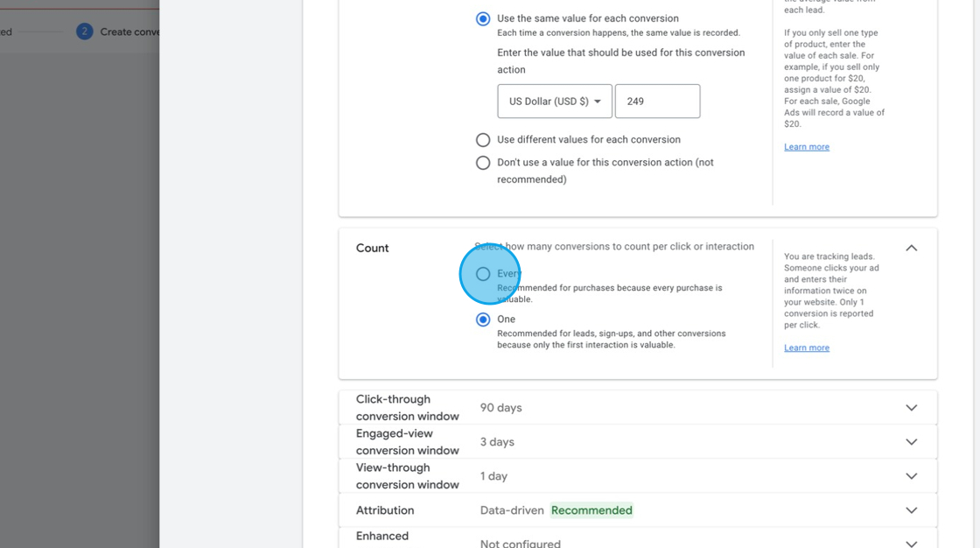The image size is (980, 548).
Task: Select 'Use the same value for each conversion'
Action: point(483,18)
